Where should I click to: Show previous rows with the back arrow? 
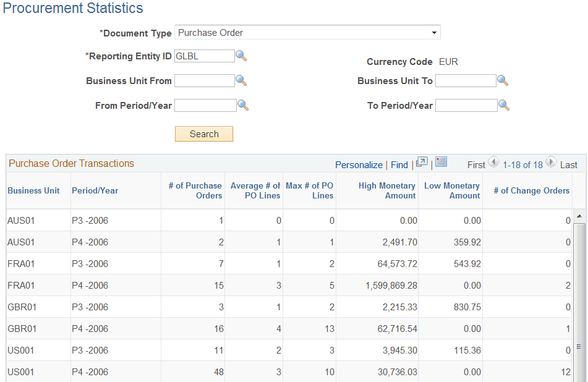493,163
